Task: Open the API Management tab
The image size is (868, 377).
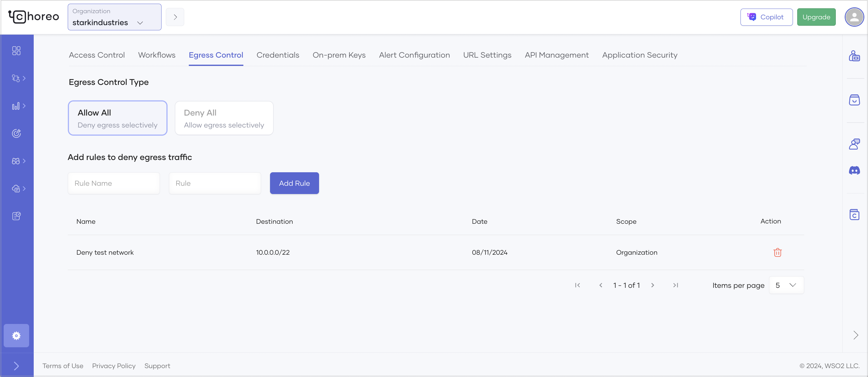Action: (556, 55)
